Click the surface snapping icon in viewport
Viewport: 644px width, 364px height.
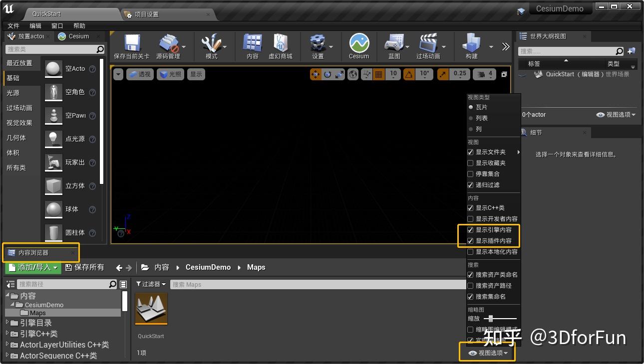[367, 74]
